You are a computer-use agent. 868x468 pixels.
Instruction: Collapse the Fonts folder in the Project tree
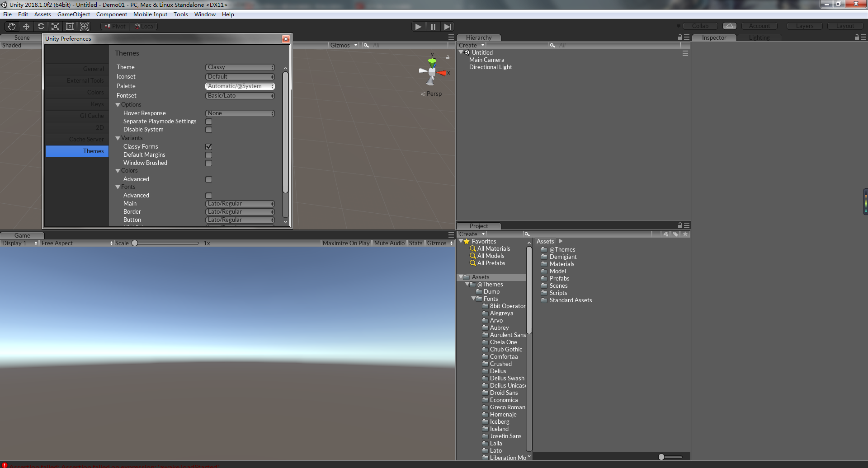coord(474,299)
